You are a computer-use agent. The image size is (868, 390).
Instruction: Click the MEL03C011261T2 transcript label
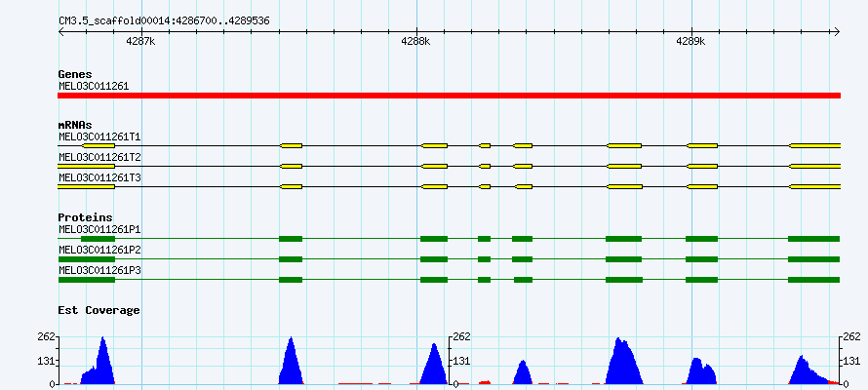(99, 157)
